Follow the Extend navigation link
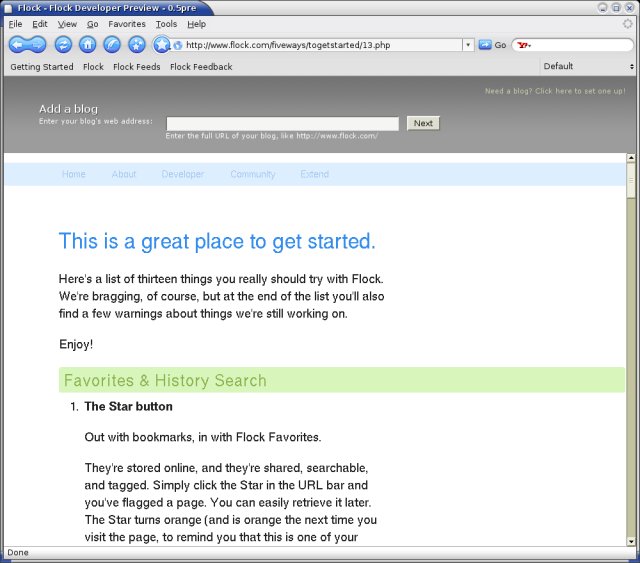 pos(315,174)
